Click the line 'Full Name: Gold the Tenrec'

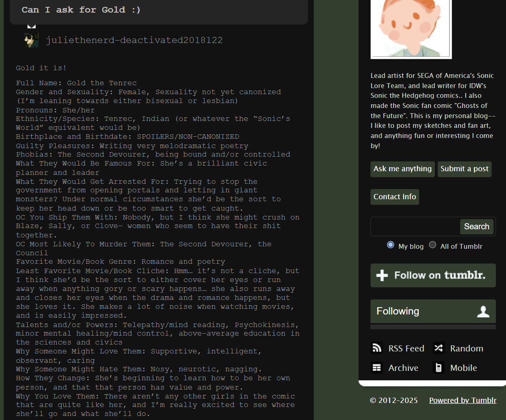point(76,83)
